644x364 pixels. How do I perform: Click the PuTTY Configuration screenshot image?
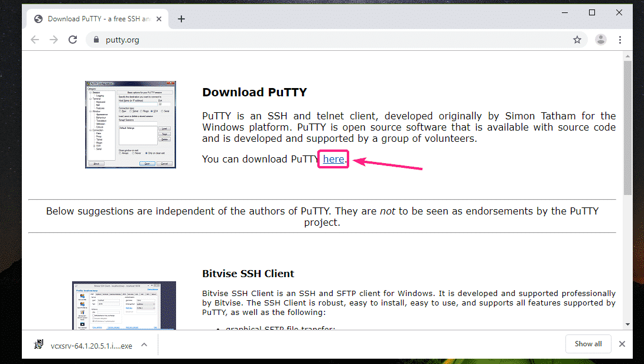point(131,124)
